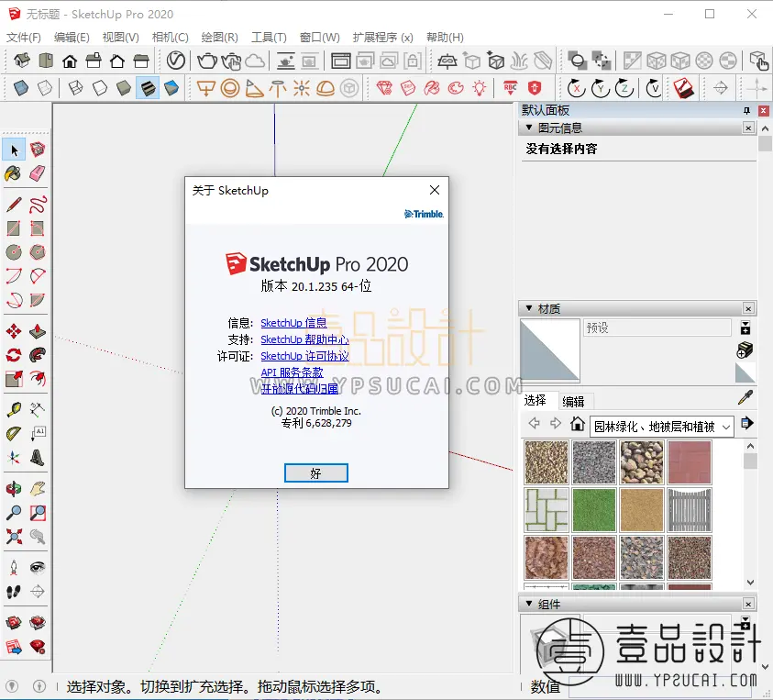Open the 开放源代码归属 link

pyautogui.click(x=300, y=389)
